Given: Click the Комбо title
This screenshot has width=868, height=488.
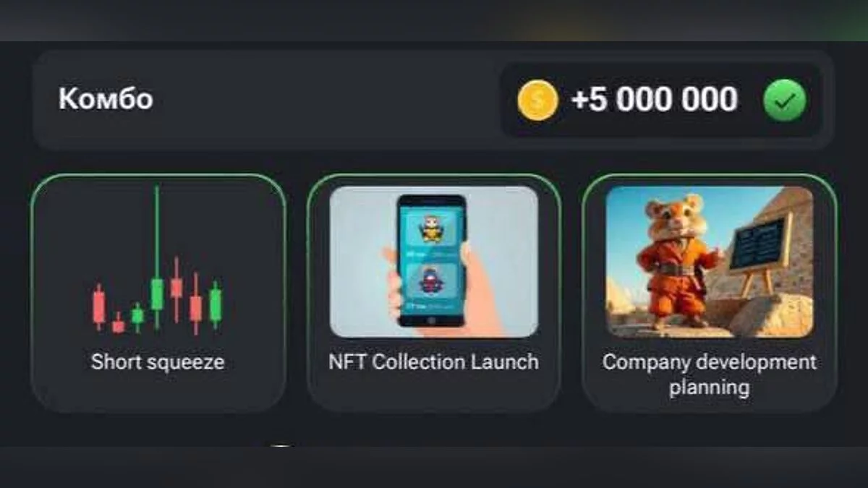Looking at the screenshot, I should 106,99.
